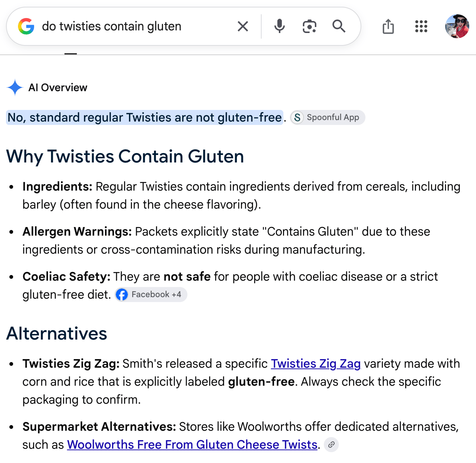Open the account profile picture
The image size is (476, 463).
(x=457, y=26)
